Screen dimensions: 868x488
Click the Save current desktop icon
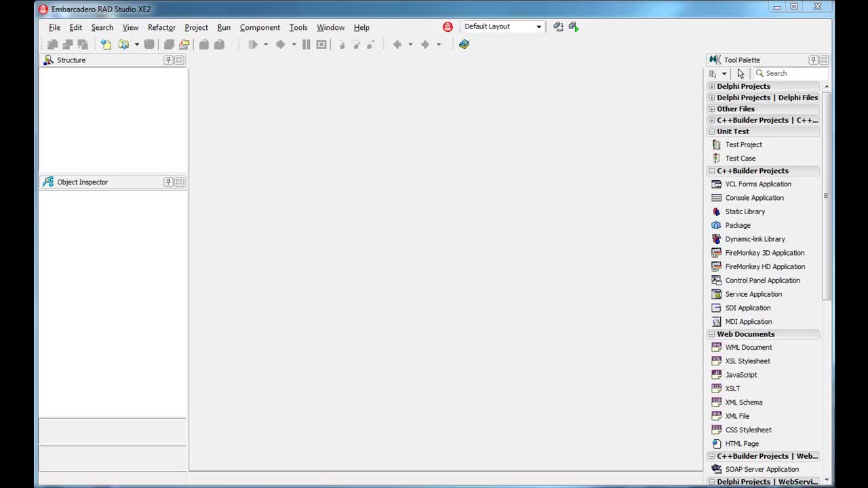click(x=558, y=26)
